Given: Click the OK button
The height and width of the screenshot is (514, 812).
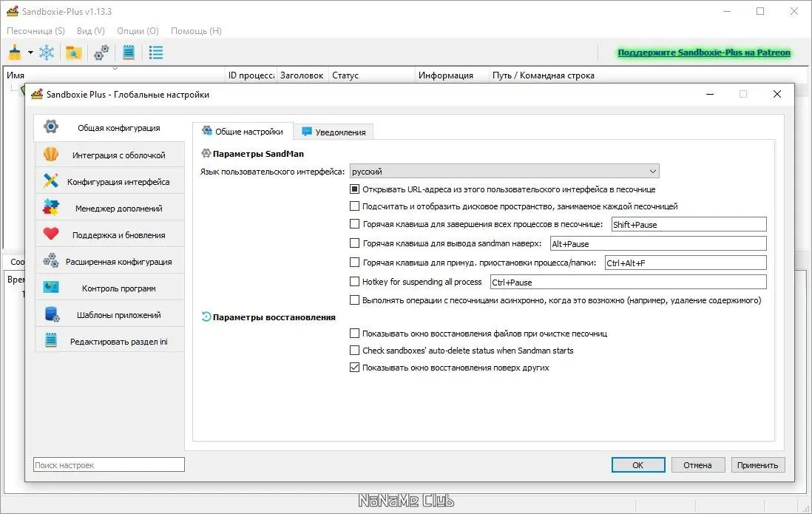Looking at the screenshot, I should [638, 464].
